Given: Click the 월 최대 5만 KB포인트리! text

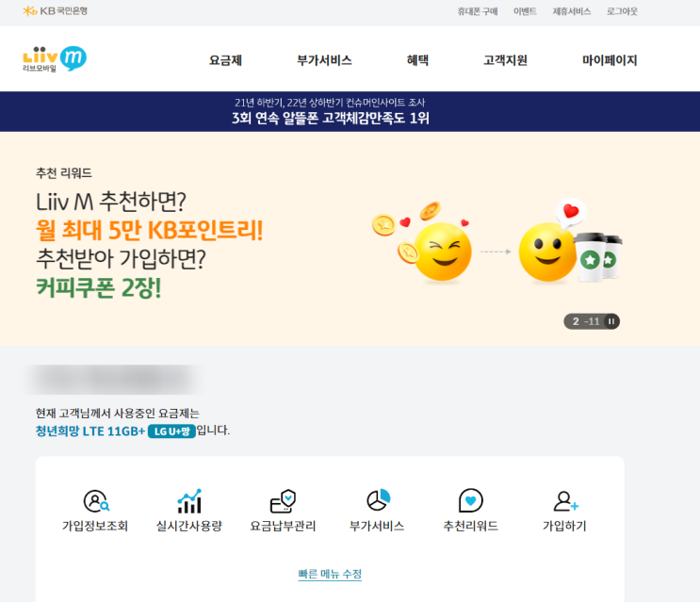Looking at the screenshot, I should coord(149,230).
